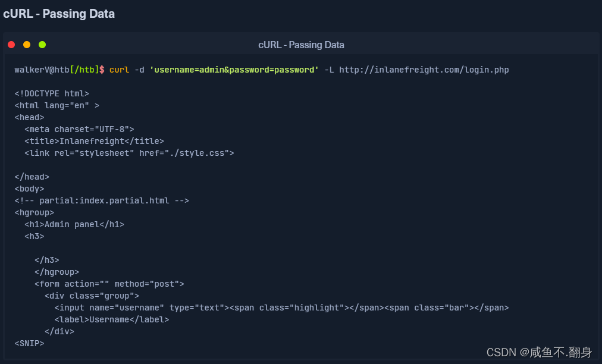The image size is (602, 364).
Task: Click the green maximize dot
Action: [x=42, y=45]
